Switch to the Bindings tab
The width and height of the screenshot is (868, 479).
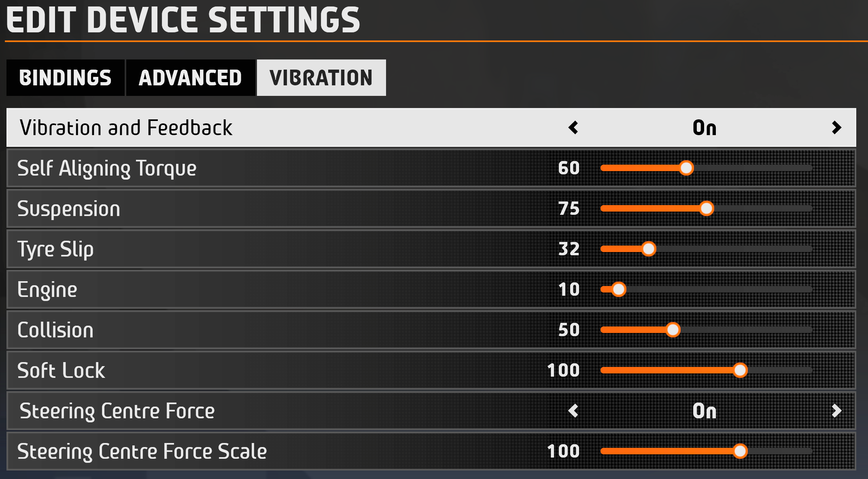pyautogui.click(x=65, y=78)
